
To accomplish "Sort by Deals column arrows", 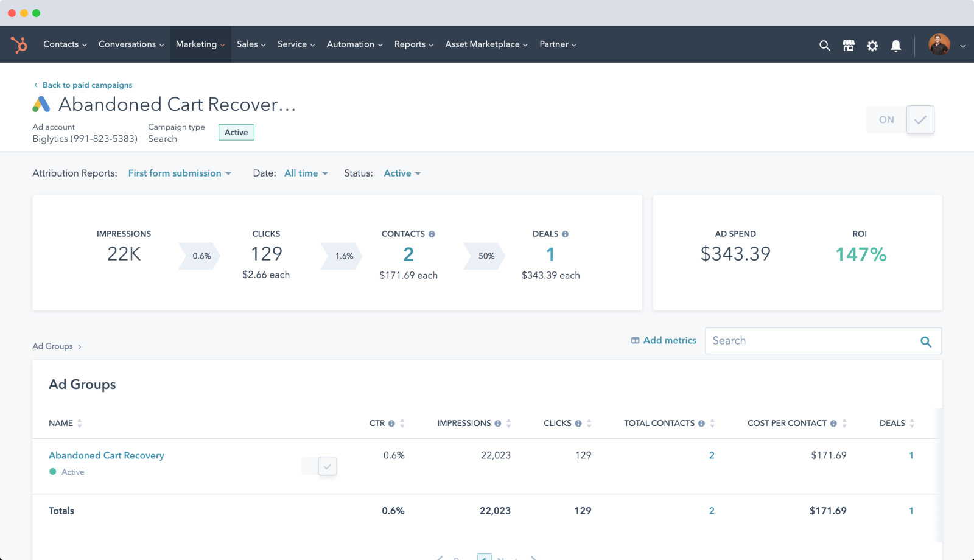I will click(912, 424).
